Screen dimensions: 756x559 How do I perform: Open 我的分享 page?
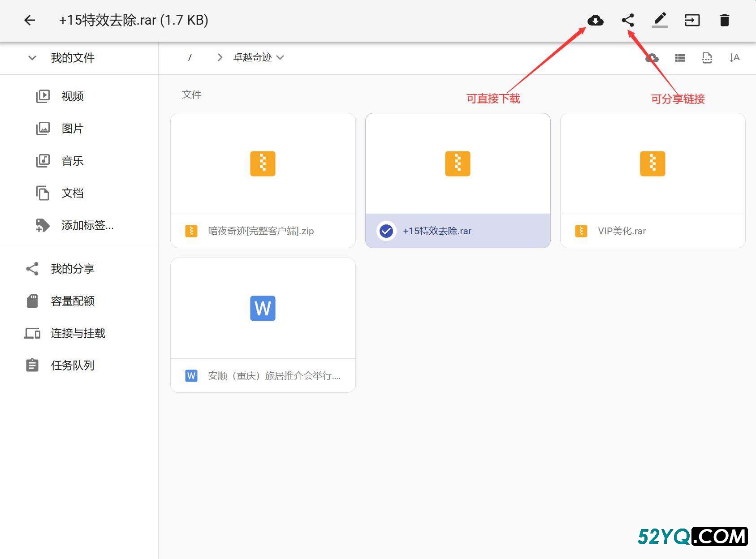tap(73, 269)
